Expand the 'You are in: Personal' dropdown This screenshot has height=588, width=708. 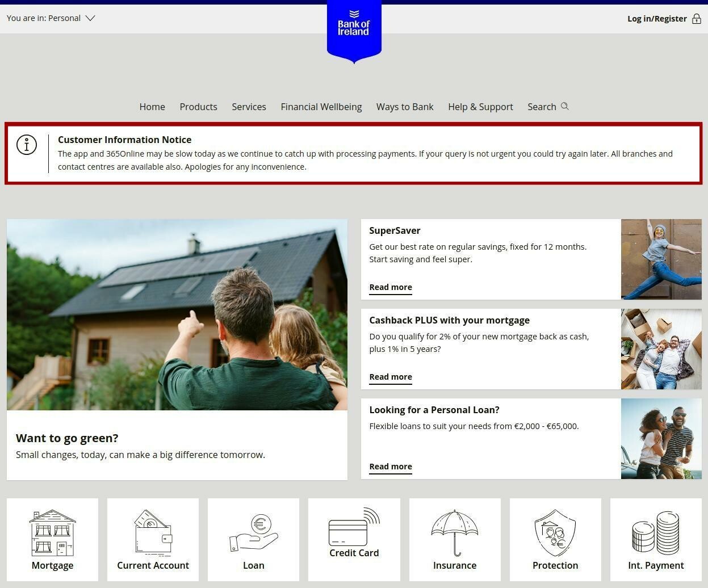point(51,18)
